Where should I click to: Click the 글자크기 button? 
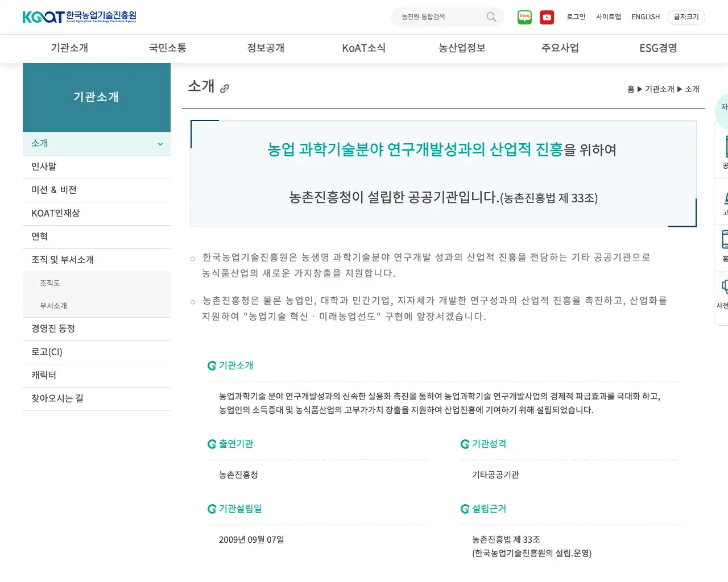[x=686, y=17]
